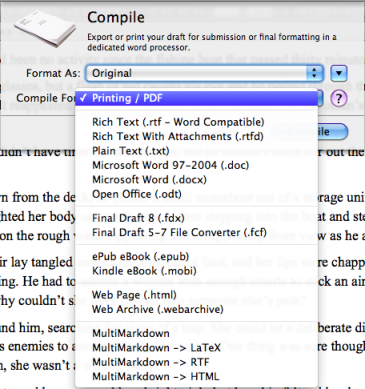Image resolution: width=365 pixels, height=389 pixels.
Task: Choose MultiMarkdown -> HTML option
Action: click(x=197, y=376)
